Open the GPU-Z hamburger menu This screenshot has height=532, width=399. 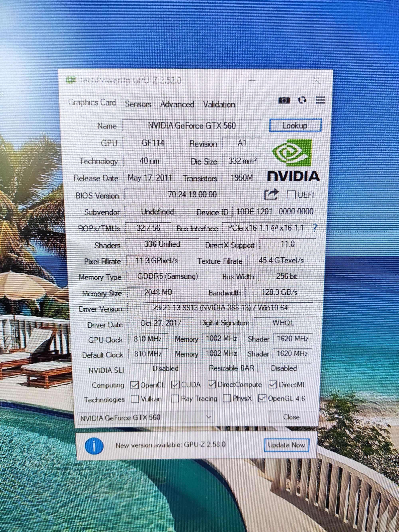(320, 100)
